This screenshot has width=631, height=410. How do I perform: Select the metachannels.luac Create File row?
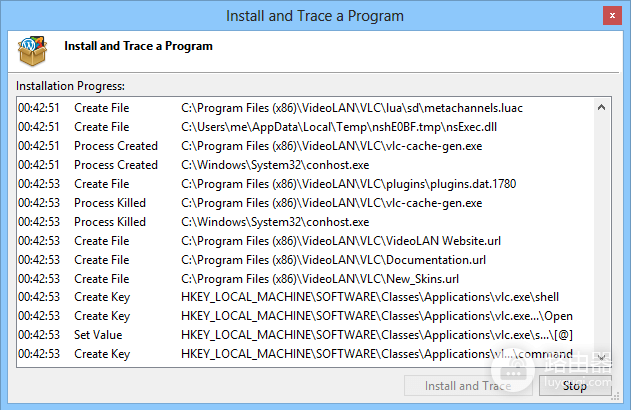[x=305, y=108]
